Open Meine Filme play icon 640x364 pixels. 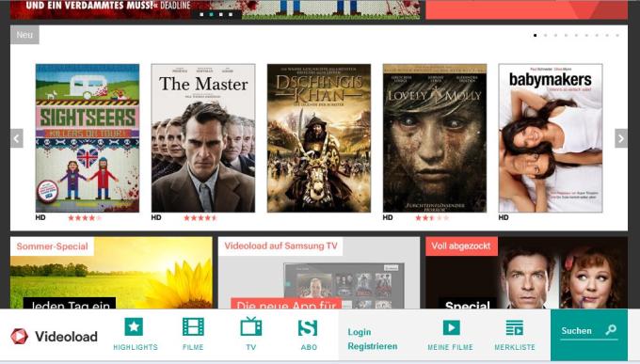click(451, 327)
